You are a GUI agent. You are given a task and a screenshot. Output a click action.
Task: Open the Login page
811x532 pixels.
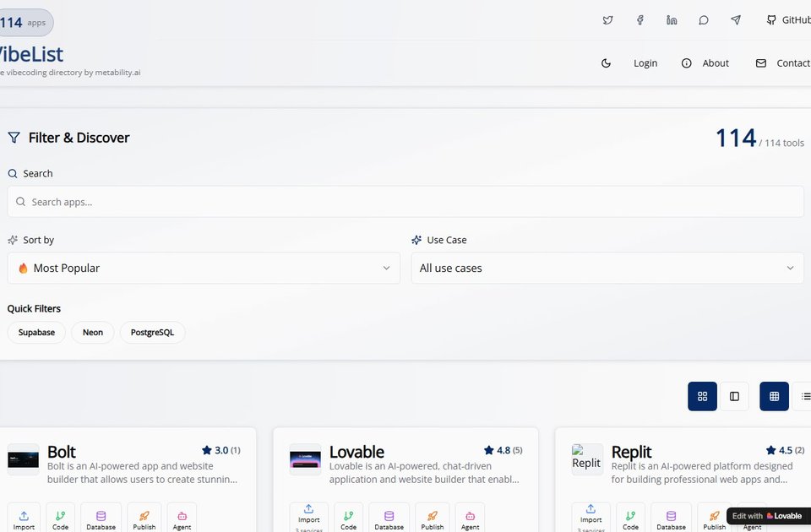pos(645,63)
